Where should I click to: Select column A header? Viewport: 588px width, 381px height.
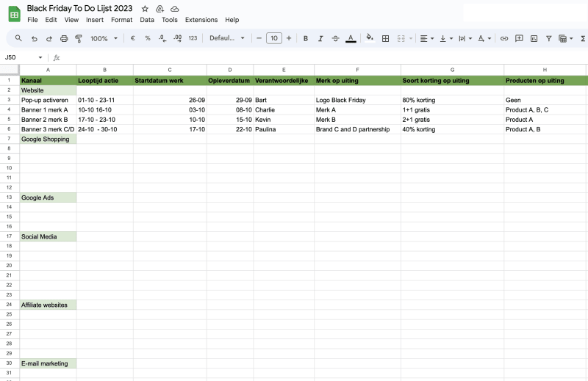pyautogui.click(x=48, y=70)
